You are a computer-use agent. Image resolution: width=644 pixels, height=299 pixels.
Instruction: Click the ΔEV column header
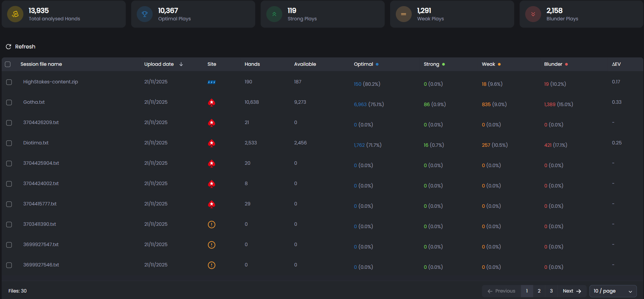tap(616, 64)
